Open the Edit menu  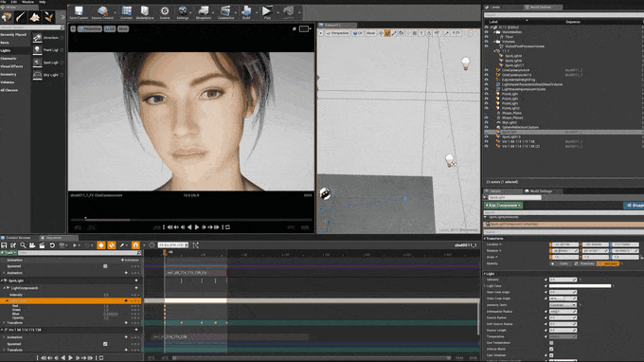point(14,2)
